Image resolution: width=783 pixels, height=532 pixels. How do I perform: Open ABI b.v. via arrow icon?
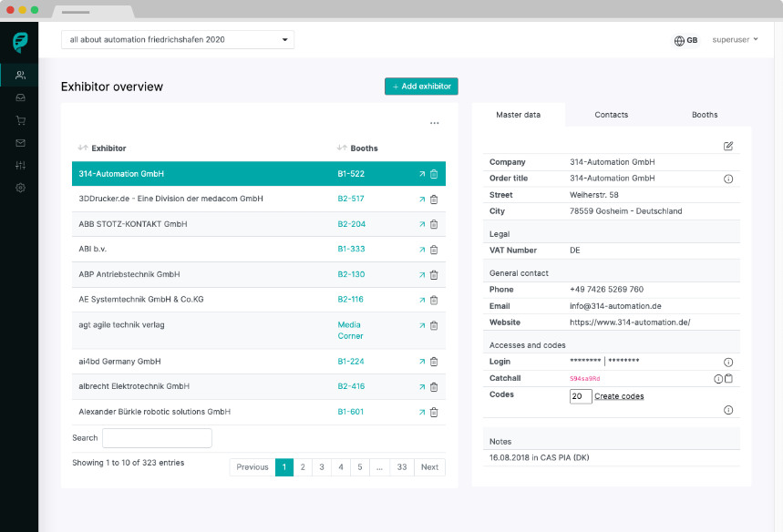[422, 250]
